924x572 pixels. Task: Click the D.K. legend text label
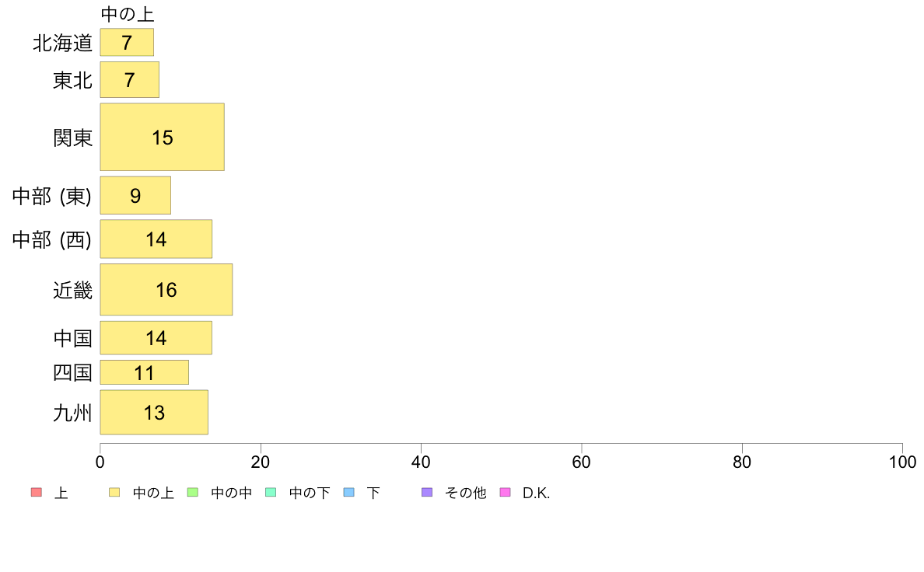click(x=536, y=493)
